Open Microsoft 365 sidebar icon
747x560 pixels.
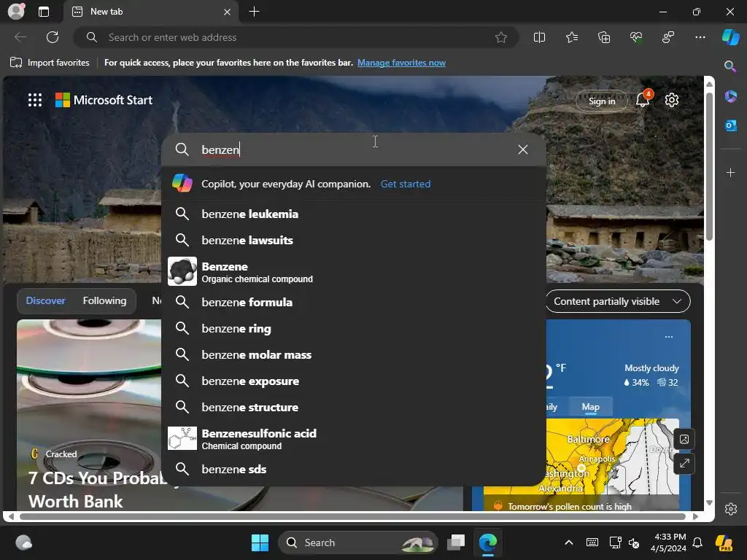tap(730, 96)
